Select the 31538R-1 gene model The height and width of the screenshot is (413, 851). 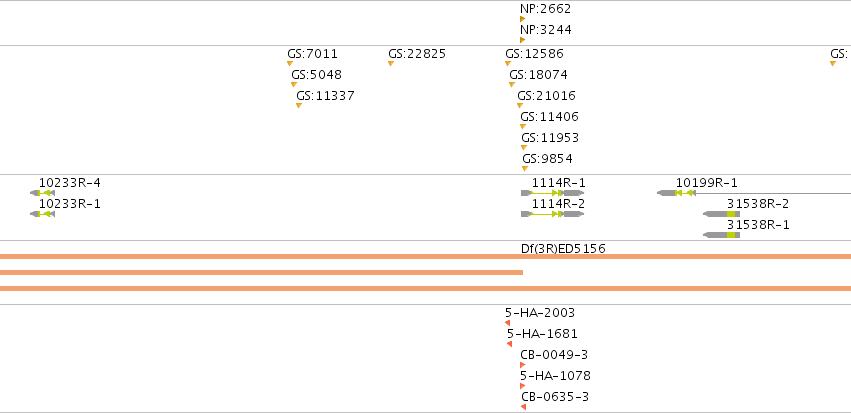coord(721,235)
